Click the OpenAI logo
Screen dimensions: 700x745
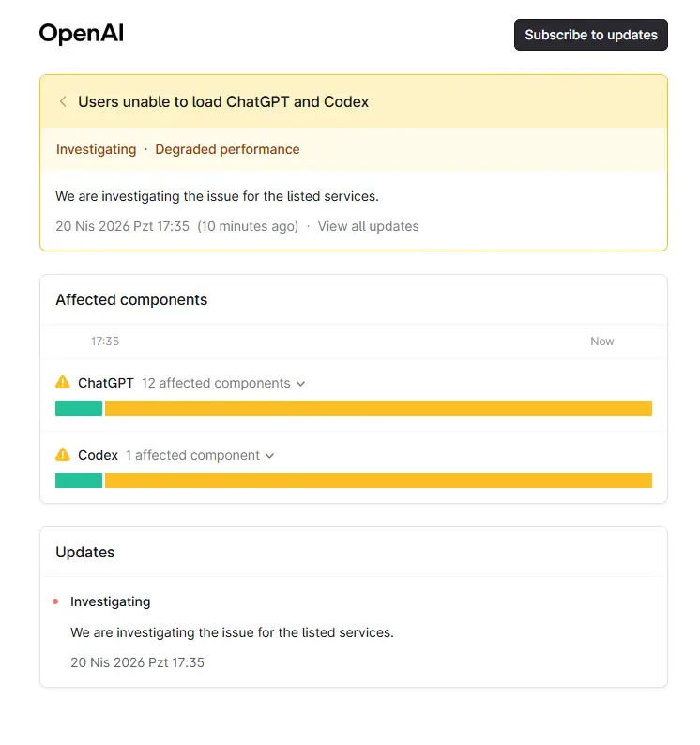[x=82, y=35]
